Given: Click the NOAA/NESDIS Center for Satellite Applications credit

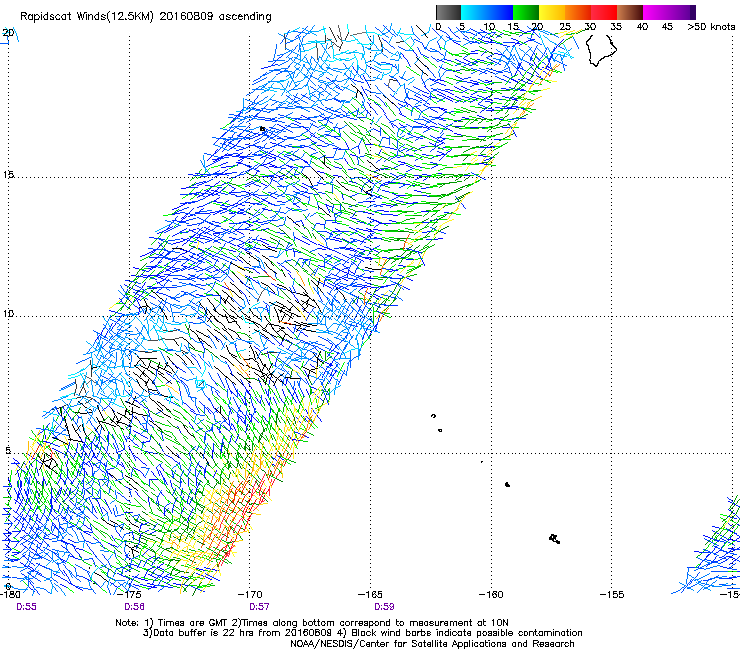Looking at the screenshot, I should [432, 644].
